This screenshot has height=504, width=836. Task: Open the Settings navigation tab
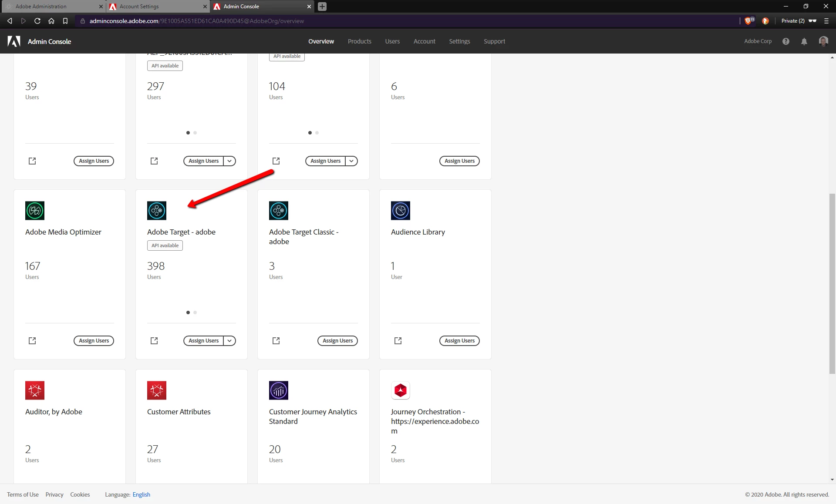(459, 41)
